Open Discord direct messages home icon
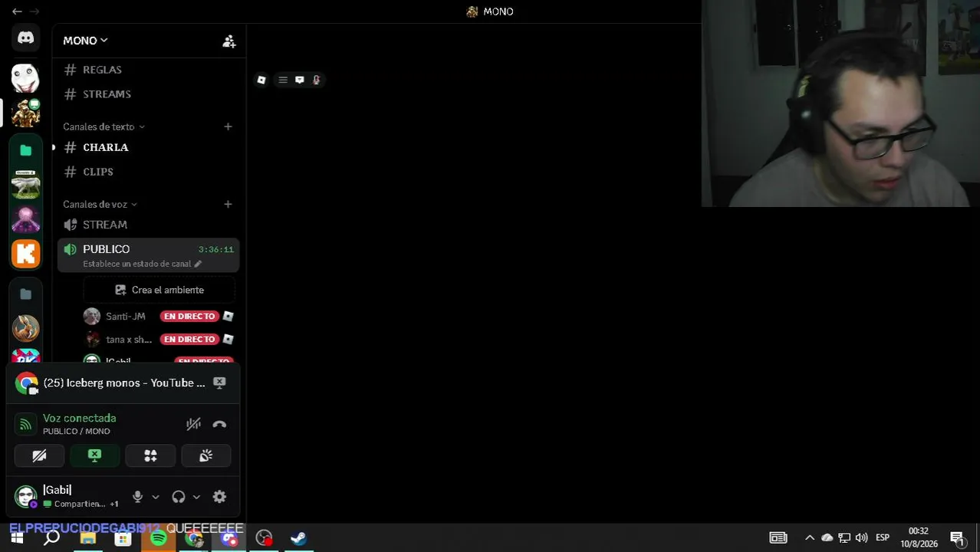 25,38
